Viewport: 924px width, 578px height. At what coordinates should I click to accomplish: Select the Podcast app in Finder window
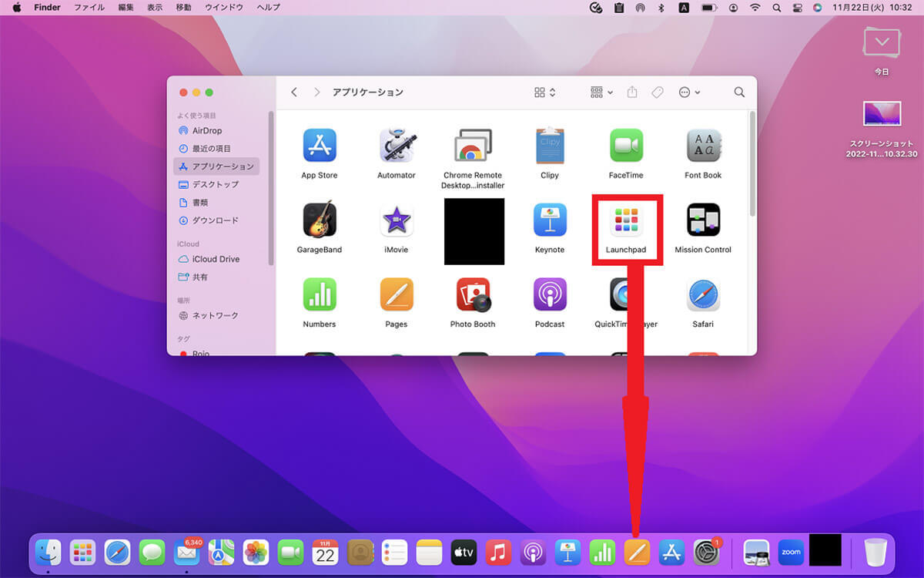[550, 294]
